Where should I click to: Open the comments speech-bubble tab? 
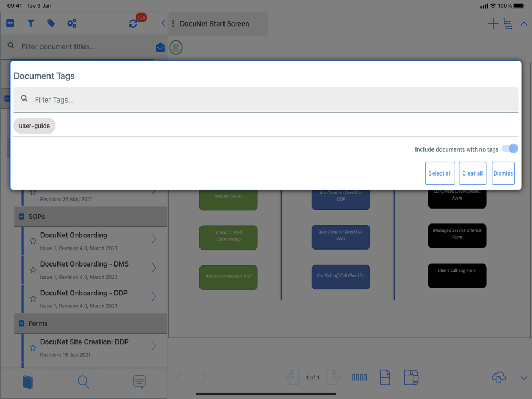(x=139, y=382)
